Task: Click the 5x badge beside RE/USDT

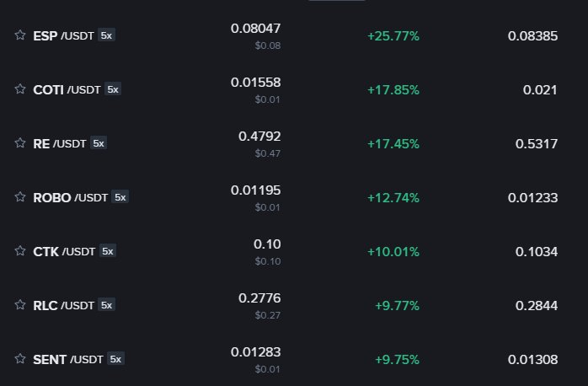Action: pos(99,143)
